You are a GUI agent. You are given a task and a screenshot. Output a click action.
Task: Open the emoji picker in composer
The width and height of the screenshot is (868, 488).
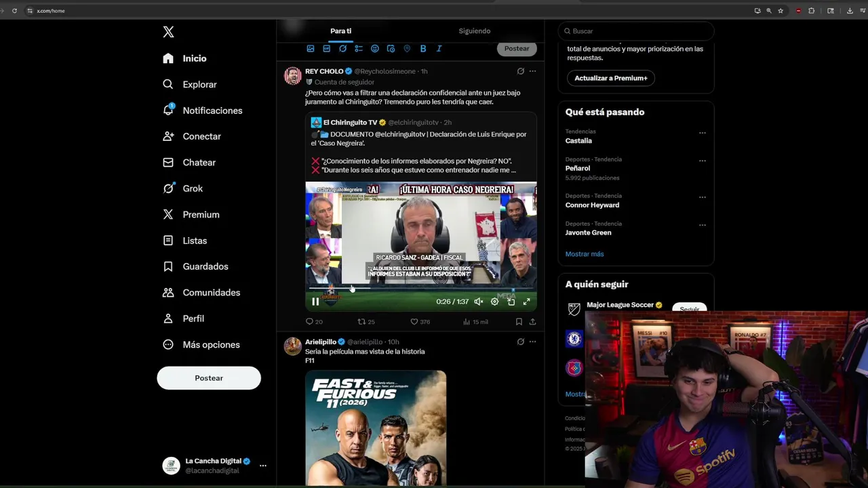point(374,49)
